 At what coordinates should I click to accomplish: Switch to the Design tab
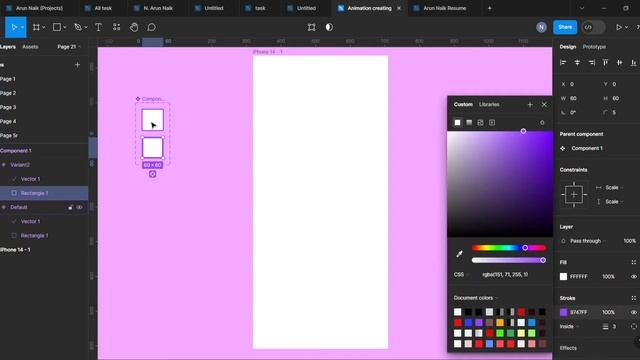point(567,47)
